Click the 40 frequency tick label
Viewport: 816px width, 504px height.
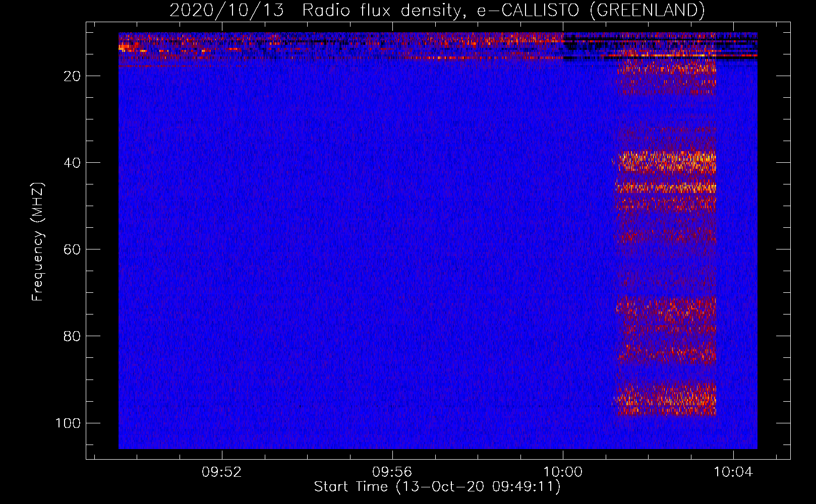[72, 163]
